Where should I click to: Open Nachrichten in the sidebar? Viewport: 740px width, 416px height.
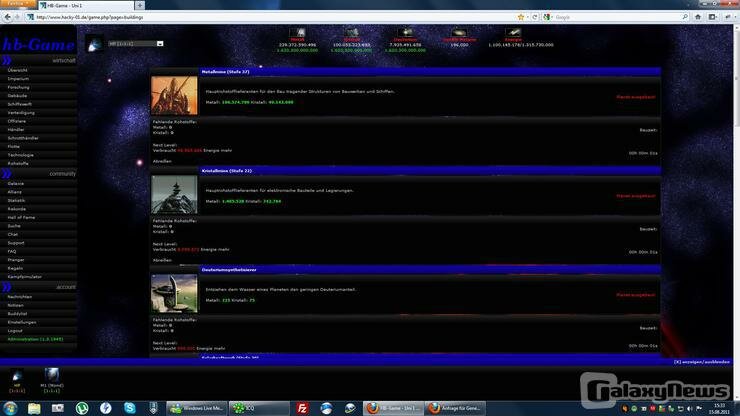pyautogui.click(x=20, y=297)
